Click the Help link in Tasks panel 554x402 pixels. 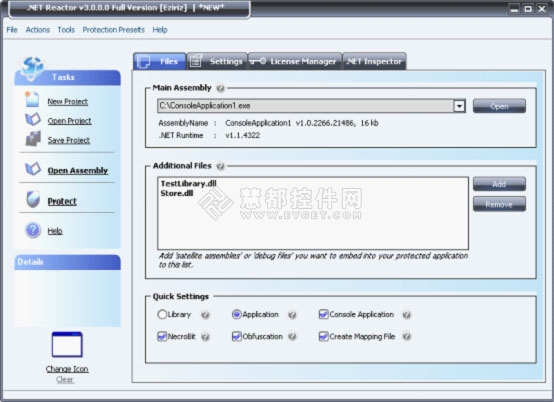point(55,231)
